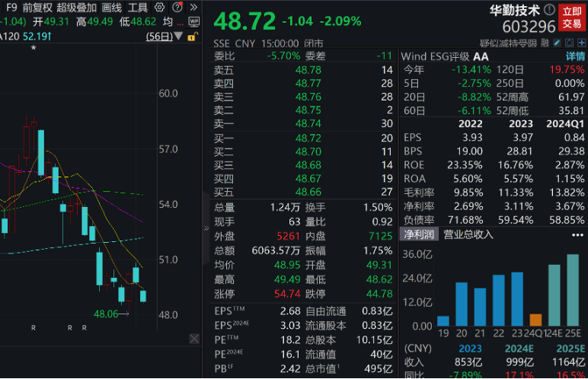Open the three-dot more options menu
The width and height of the screenshot is (588, 379).
click(577, 235)
